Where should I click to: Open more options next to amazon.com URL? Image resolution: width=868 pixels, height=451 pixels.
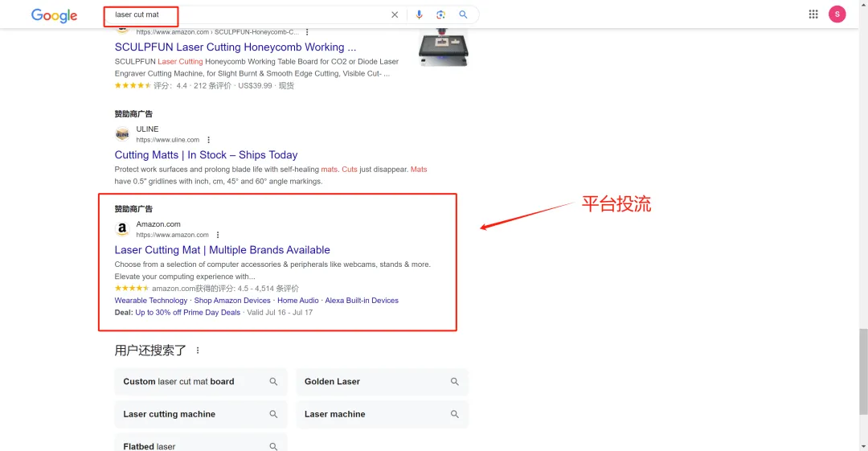tap(218, 235)
